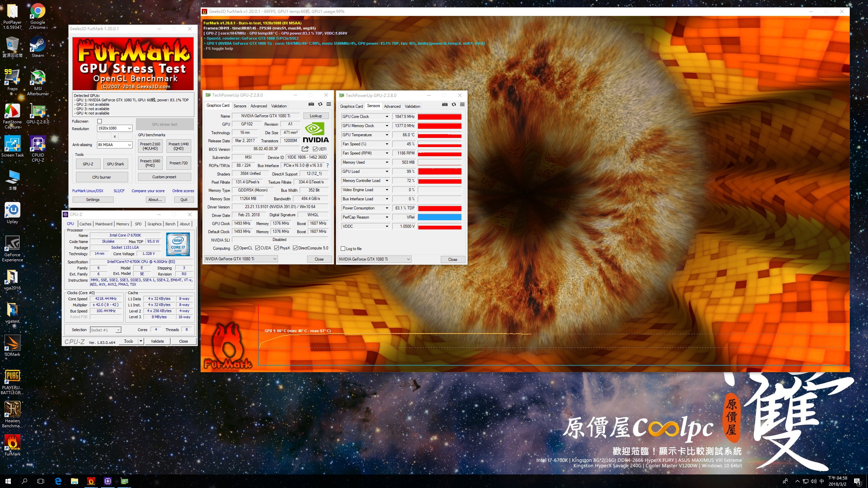Open hamburger menu in GPU-Z Sensors window
The width and height of the screenshot is (868, 488).
(462, 105)
